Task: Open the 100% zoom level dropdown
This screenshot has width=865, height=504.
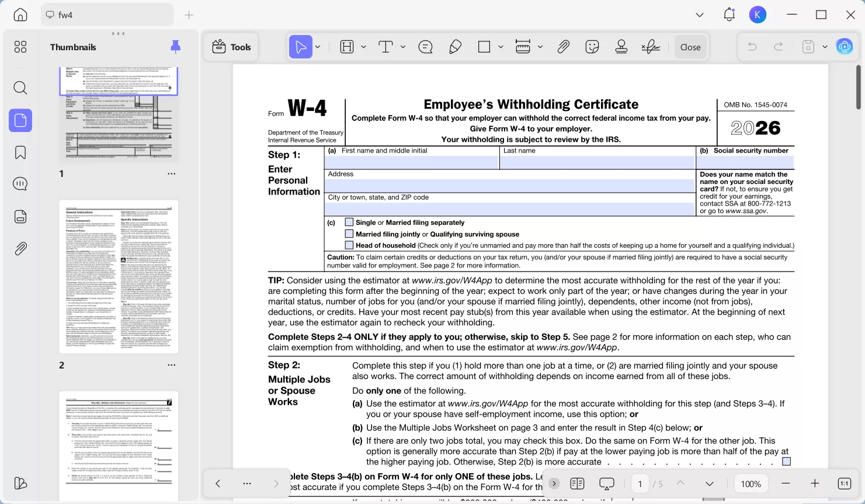Action: pyautogui.click(x=751, y=484)
